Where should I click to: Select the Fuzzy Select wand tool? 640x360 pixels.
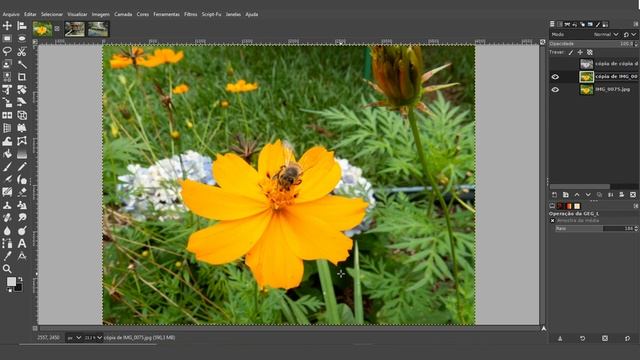tap(22, 64)
